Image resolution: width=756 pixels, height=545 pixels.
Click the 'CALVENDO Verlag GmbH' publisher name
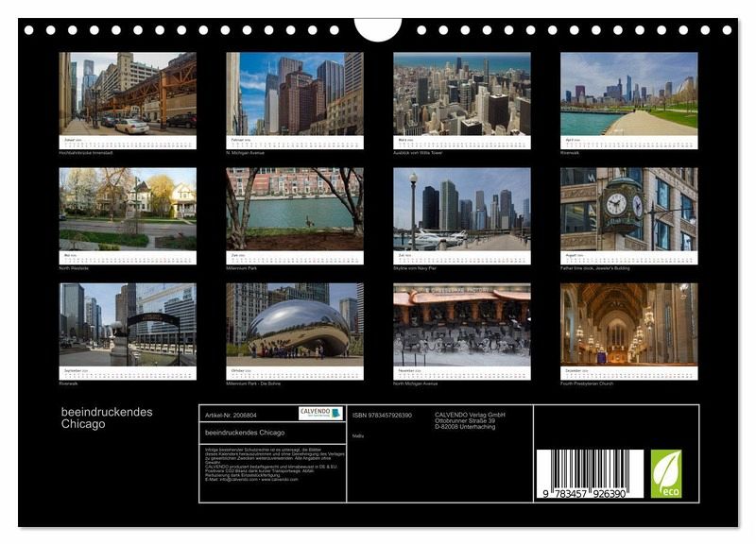[x=470, y=415]
